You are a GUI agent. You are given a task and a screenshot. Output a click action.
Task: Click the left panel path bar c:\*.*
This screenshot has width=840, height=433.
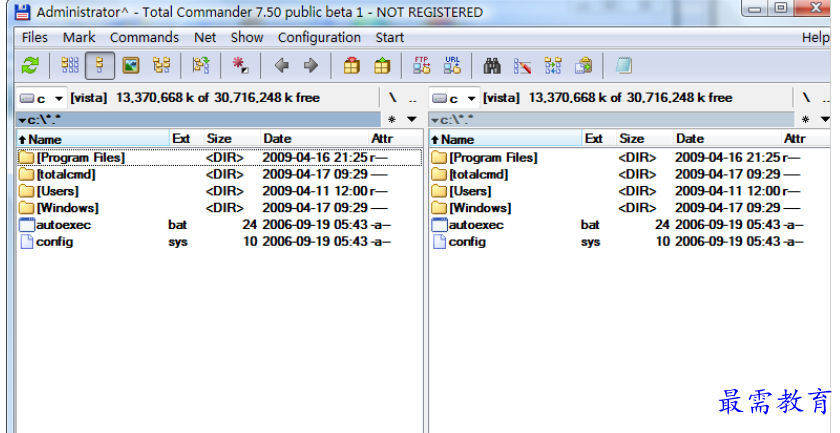tap(199, 120)
